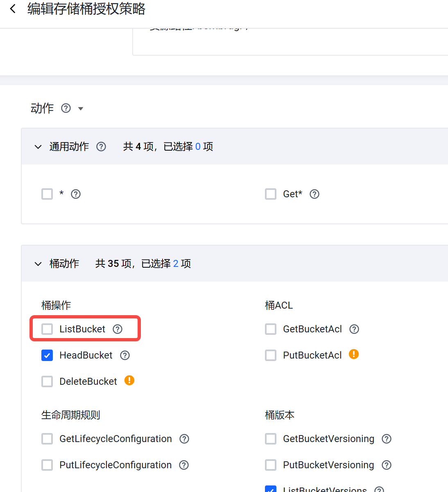Check the PutLifecycleConfiguration checkbox
The height and width of the screenshot is (492, 448).
(x=47, y=465)
